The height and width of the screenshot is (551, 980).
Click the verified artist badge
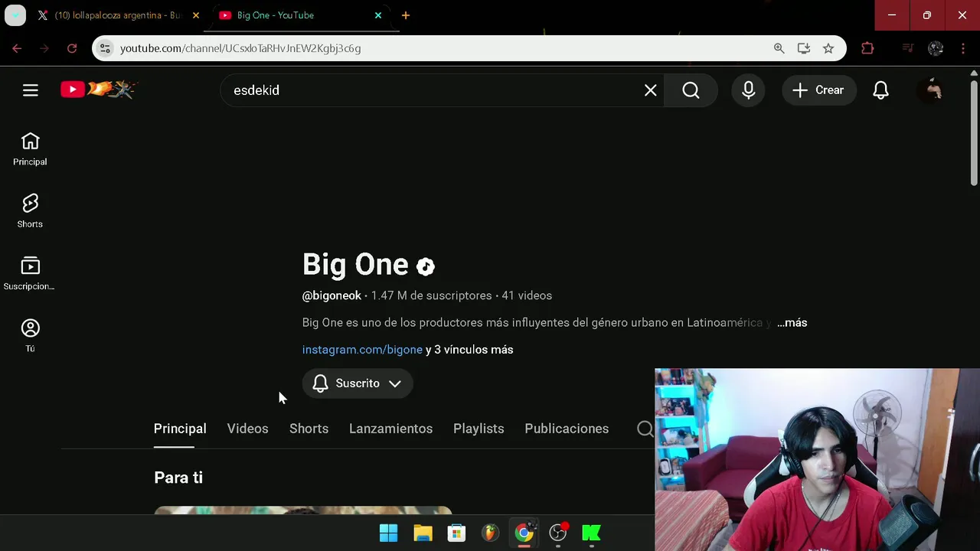[426, 266]
